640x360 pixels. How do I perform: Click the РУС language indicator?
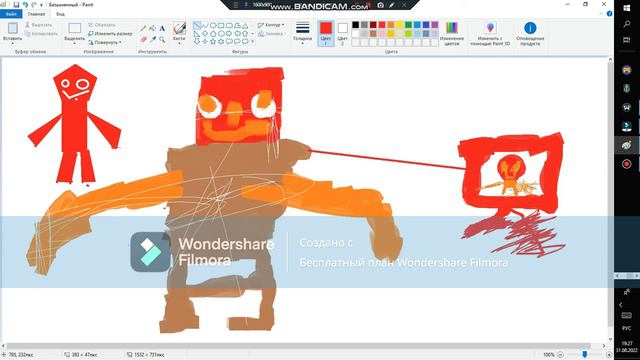(x=627, y=328)
